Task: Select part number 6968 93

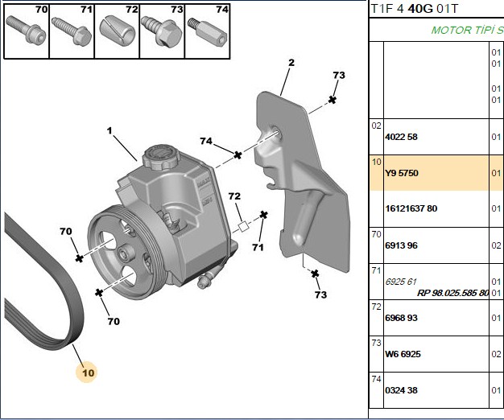Action: 401,318
